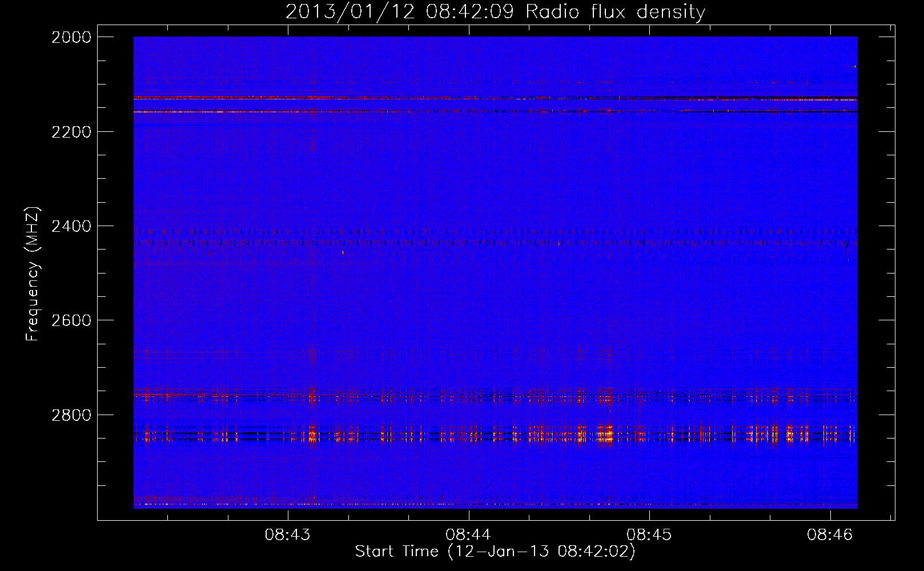Viewport: 924px width, 571px height.
Task: Select the 2400 frequency axis label
Action: 71,226
